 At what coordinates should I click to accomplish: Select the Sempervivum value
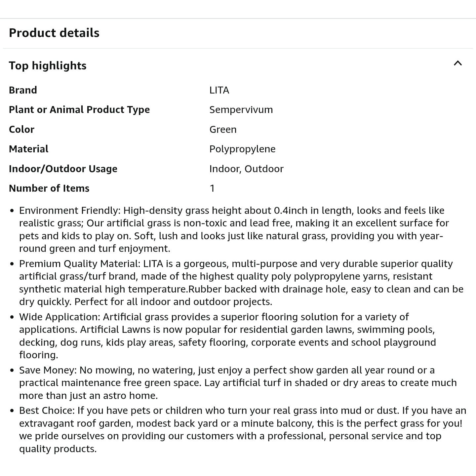[241, 110]
